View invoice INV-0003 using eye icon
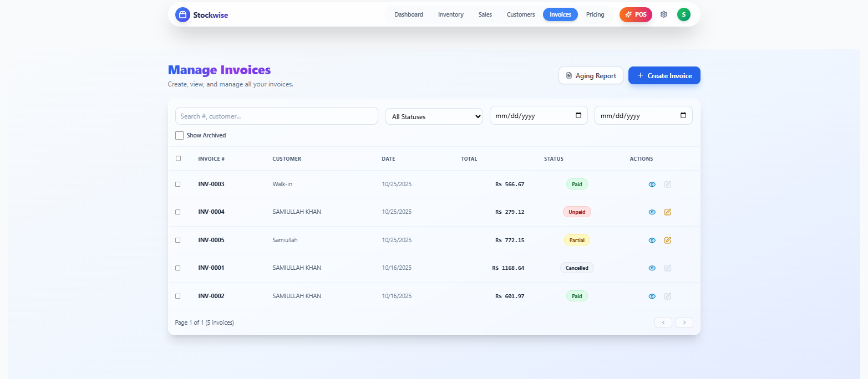Screen dimensions: 868x379 pos(652,185)
